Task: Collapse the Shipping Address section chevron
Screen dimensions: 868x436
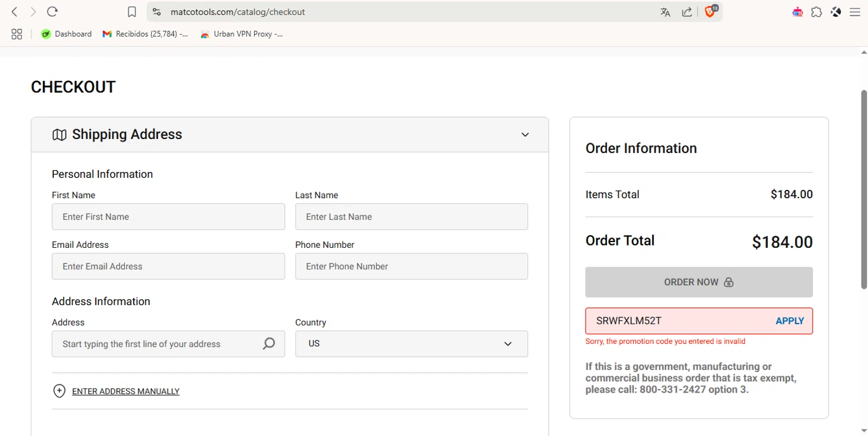Action: 525,134
